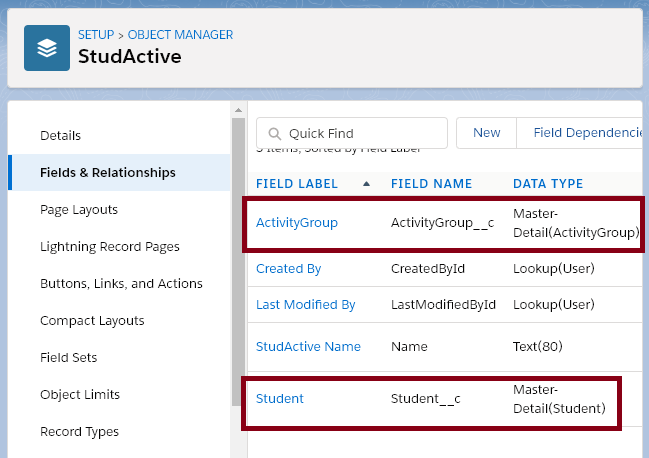The height and width of the screenshot is (458, 649).
Task: Click the Quick Find magnifier icon
Action: tap(274, 134)
